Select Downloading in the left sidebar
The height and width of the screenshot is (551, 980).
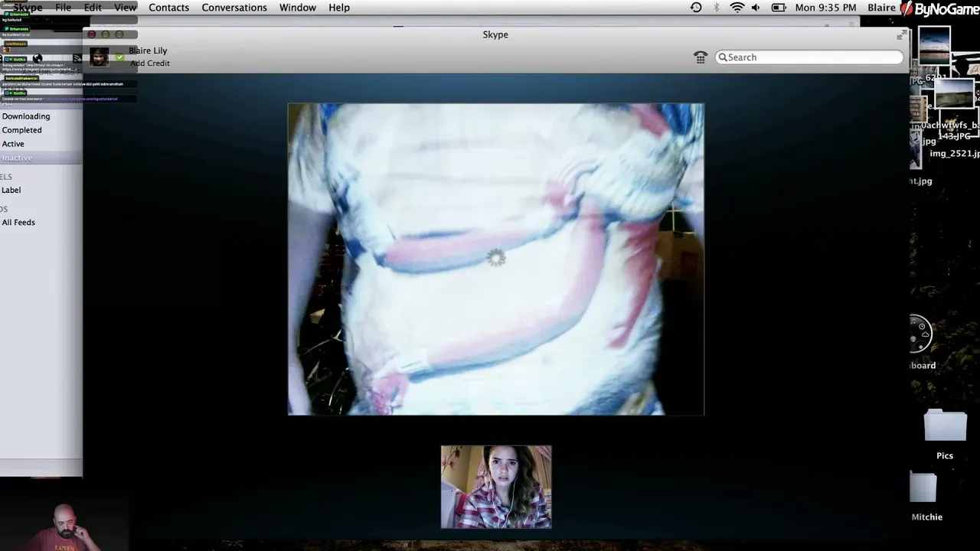26,116
